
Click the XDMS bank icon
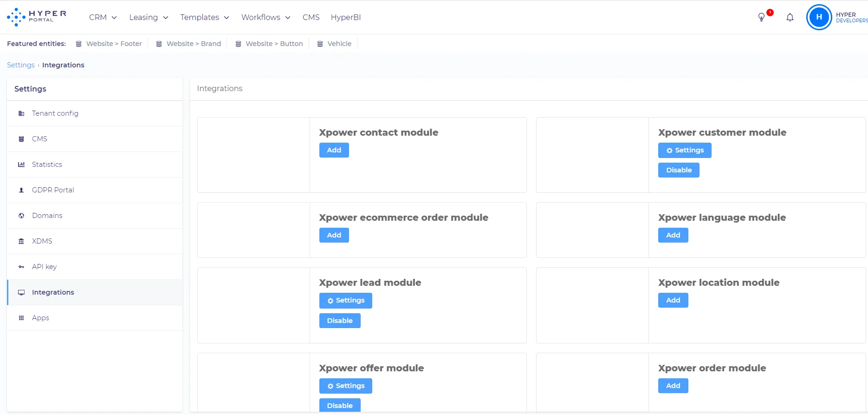click(x=21, y=241)
